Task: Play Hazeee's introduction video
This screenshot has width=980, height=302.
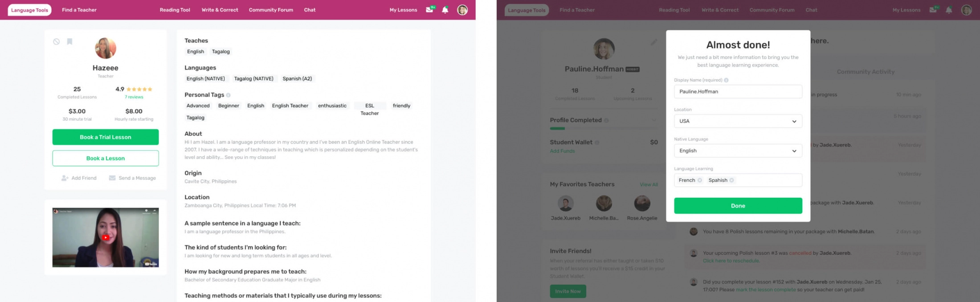Action: click(x=106, y=237)
